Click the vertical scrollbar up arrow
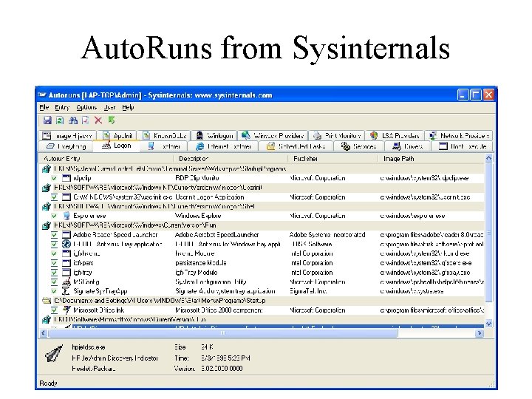This screenshot has width=532, height=399. [x=488, y=158]
